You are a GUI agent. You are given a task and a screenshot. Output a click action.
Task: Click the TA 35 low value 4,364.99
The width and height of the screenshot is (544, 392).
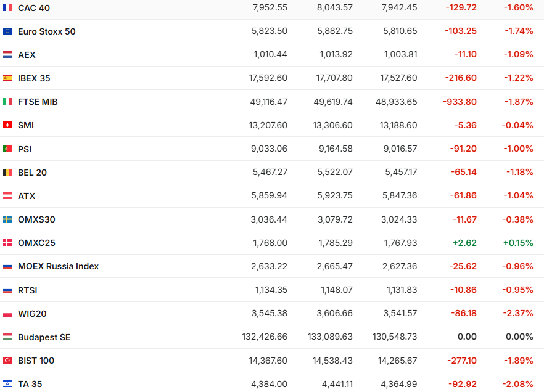coord(399,384)
